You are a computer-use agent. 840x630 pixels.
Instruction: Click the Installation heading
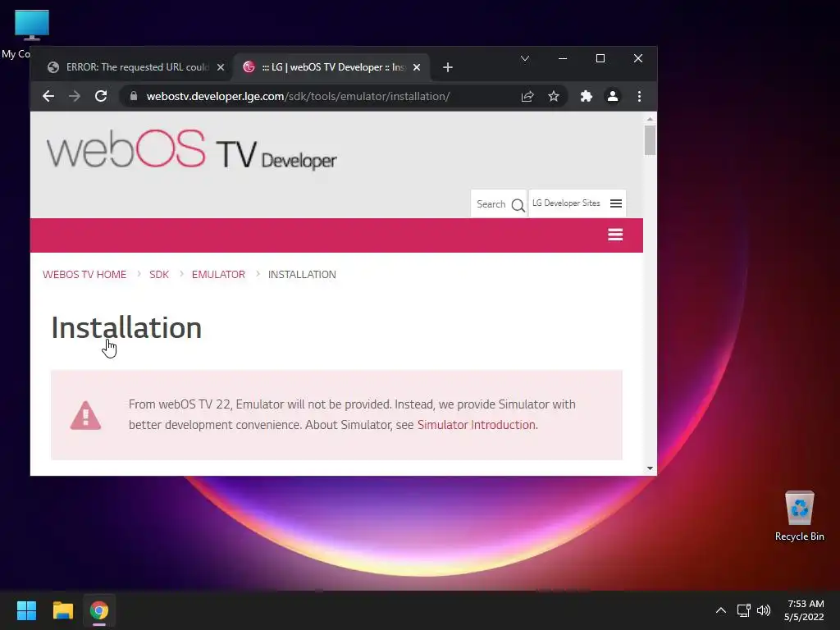(126, 328)
